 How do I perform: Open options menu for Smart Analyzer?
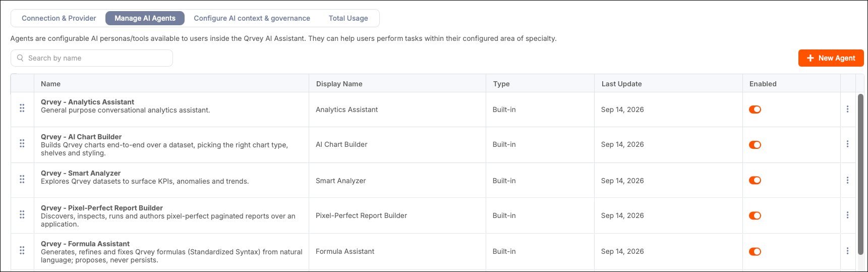[x=847, y=180]
